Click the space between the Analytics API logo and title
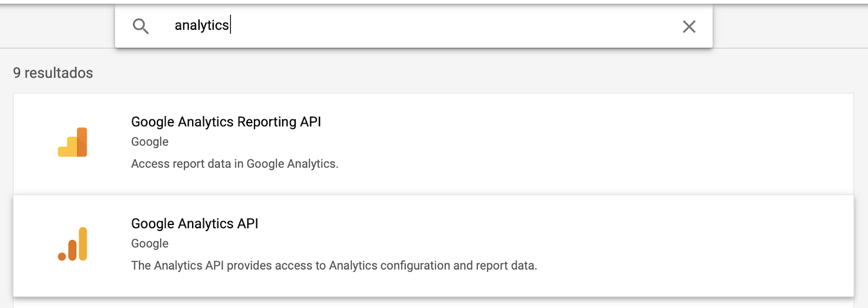The width and height of the screenshot is (868, 308). (x=109, y=244)
